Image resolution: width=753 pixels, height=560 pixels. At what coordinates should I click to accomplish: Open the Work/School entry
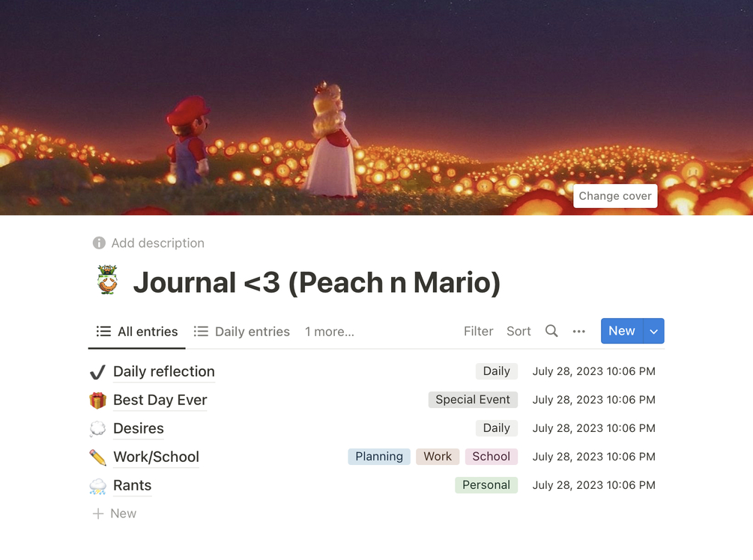pyautogui.click(x=156, y=457)
